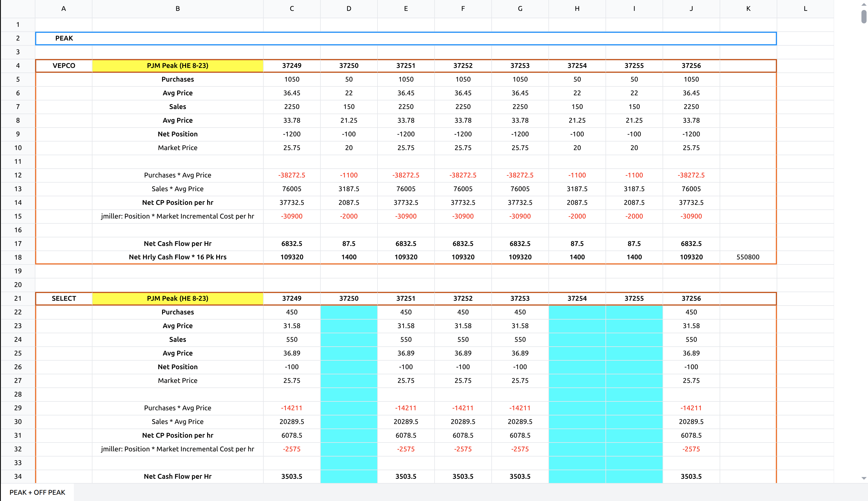Click the SELECT label cell
868x501 pixels.
[64, 298]
